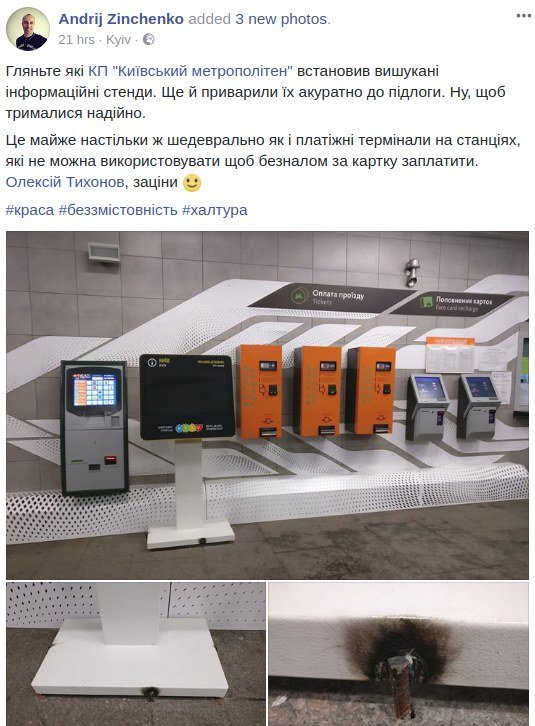Open the Kyiv location link

coord(119,40)
